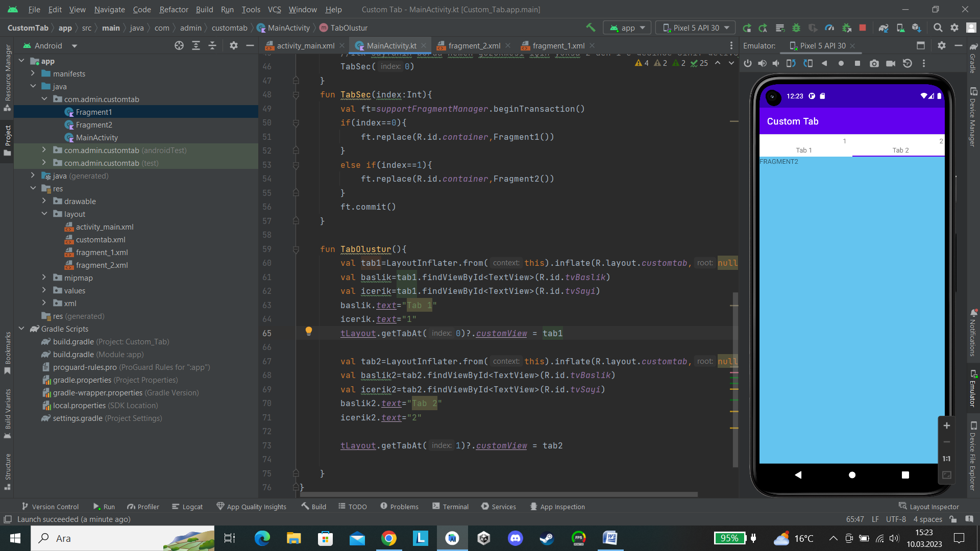Power off the emulator using power icon
Image resolution: width=980 pixels, height=551 pixels.
(x=748, y=63)
